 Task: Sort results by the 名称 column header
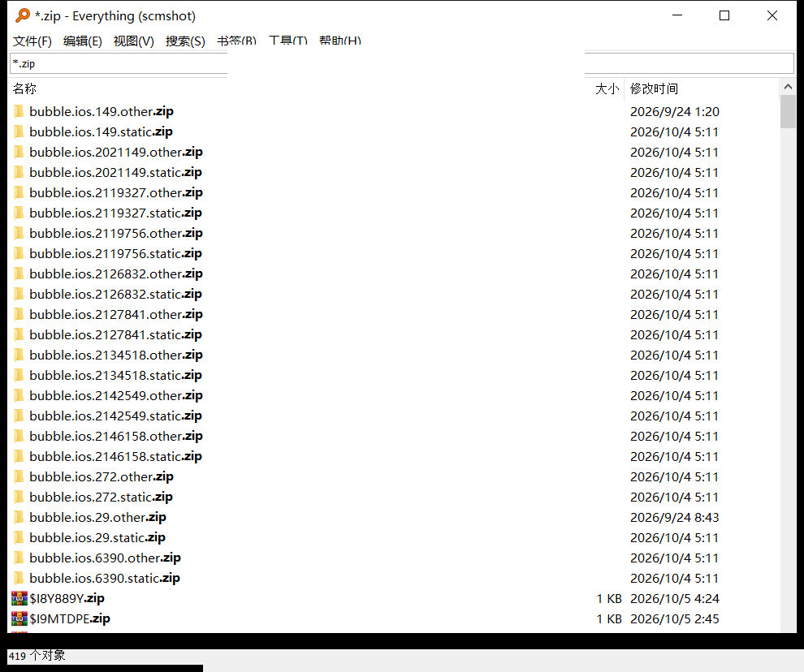(24, 88)
